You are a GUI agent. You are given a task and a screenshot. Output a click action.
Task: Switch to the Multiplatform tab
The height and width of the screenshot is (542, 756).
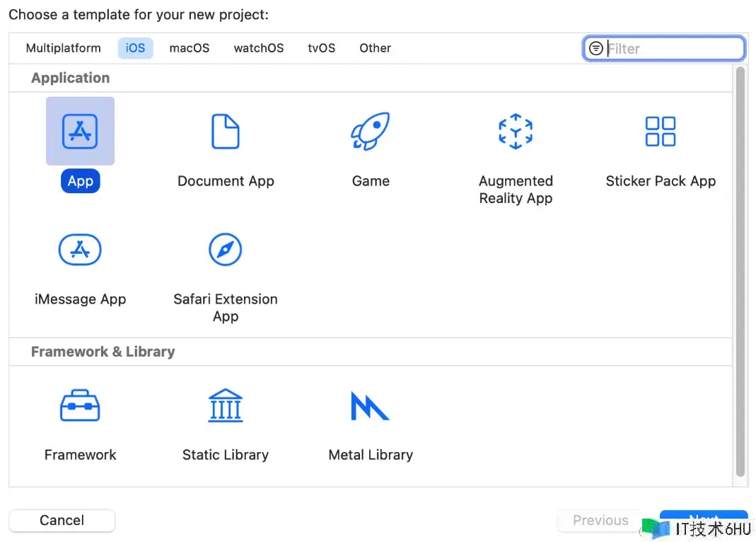(x=63, y=48)
